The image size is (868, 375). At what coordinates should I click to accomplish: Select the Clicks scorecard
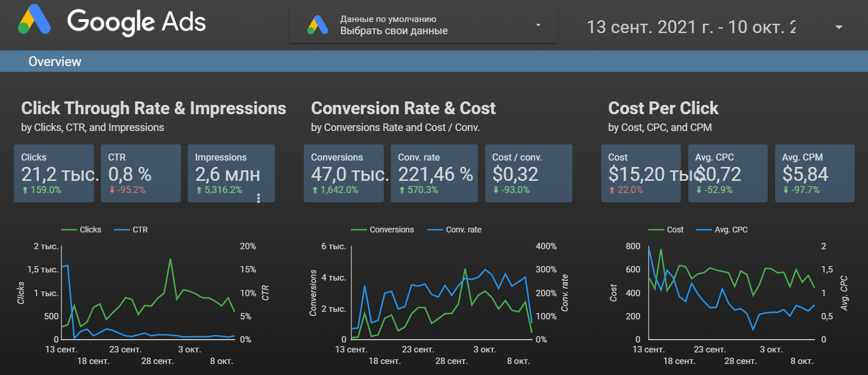(x=54, y=173)
